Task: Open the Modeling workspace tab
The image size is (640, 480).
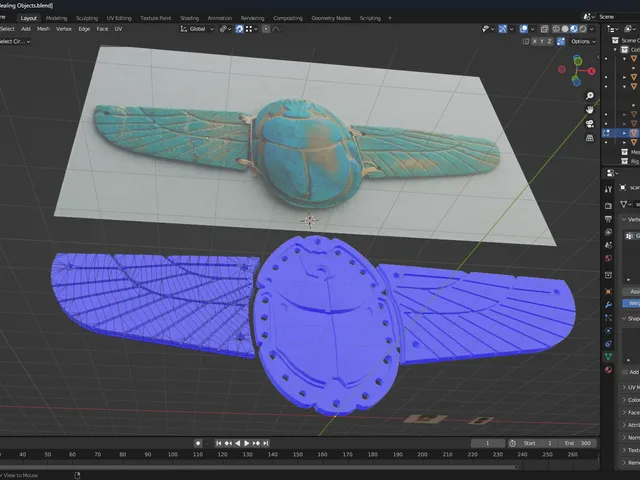Action: [x=56, y=18]
